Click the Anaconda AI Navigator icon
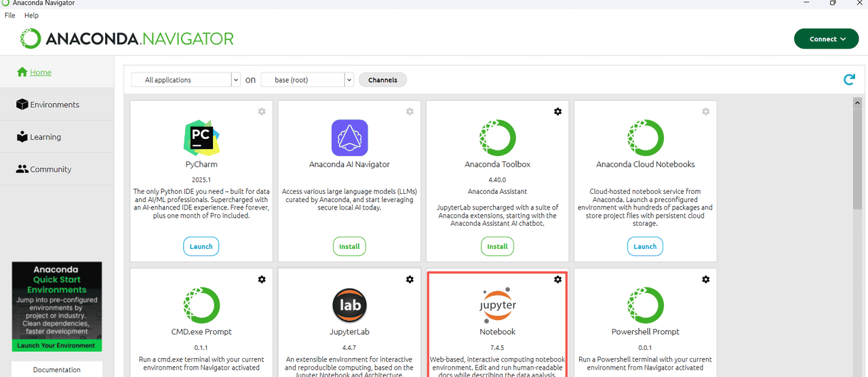This screenshot has height=377, width=868. pyautogui.click(x=349, y=138)
